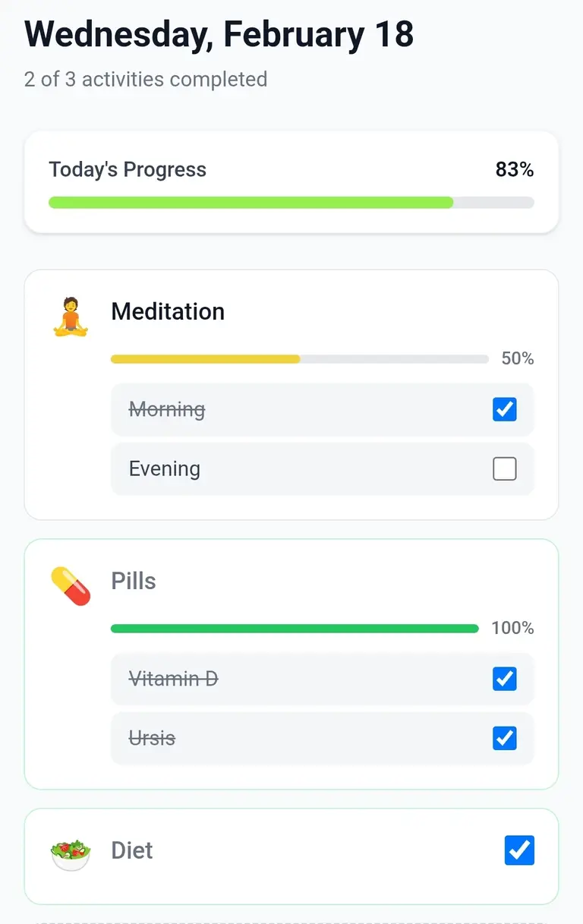Screen dimensions: 583x924
Task: Uncheck the Morning meditation checkbox
Action: 504,409
